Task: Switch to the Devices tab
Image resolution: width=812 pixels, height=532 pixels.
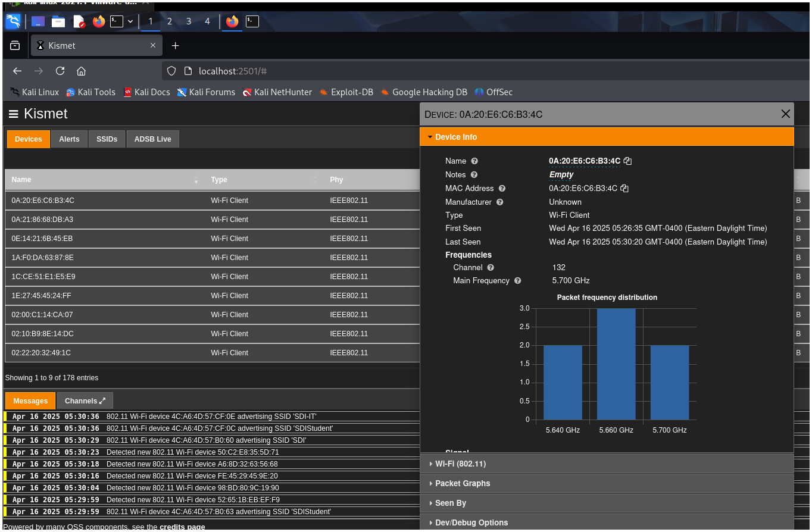Action: [29, 139]
